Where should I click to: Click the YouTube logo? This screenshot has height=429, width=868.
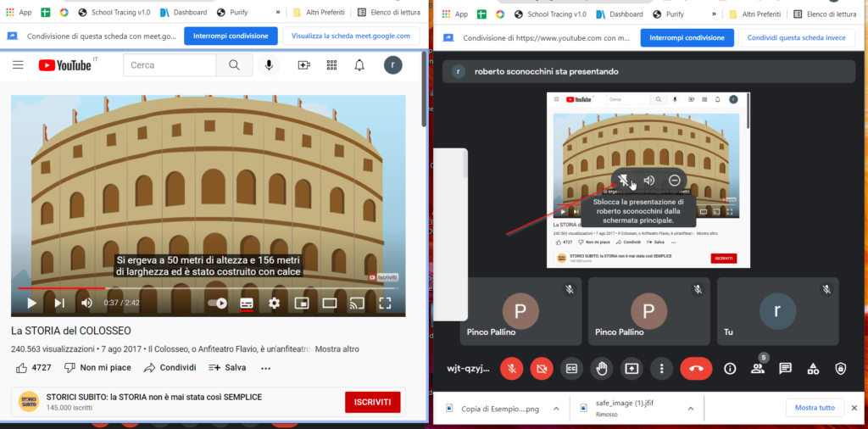tap(64, 65)
